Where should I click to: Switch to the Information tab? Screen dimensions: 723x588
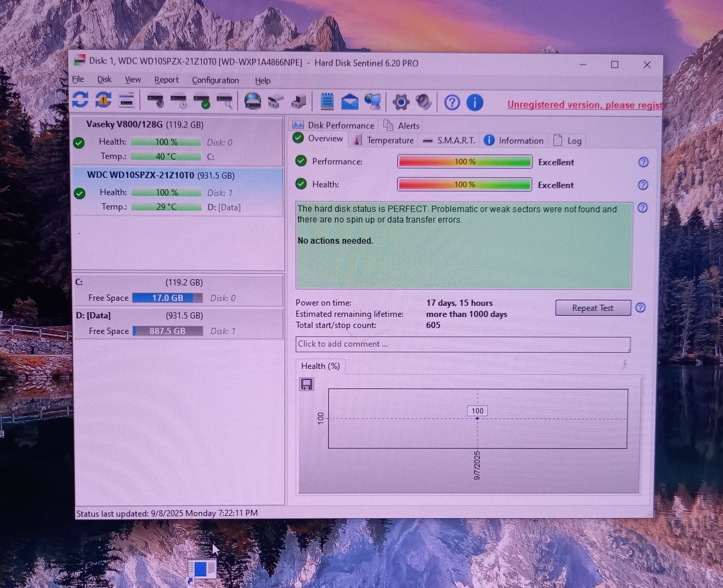click(x=514, y=140)
